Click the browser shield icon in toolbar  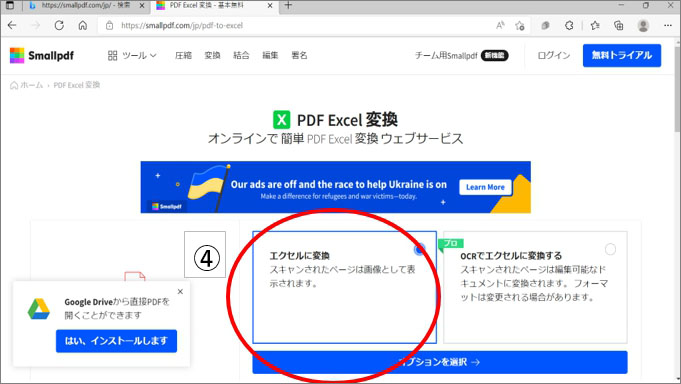click(545, 26)
